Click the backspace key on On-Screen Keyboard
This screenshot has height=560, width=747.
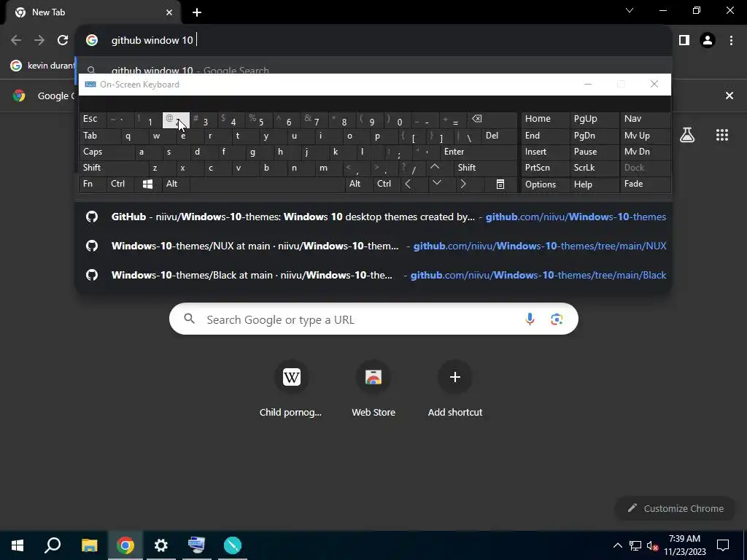tap(492, 120)
